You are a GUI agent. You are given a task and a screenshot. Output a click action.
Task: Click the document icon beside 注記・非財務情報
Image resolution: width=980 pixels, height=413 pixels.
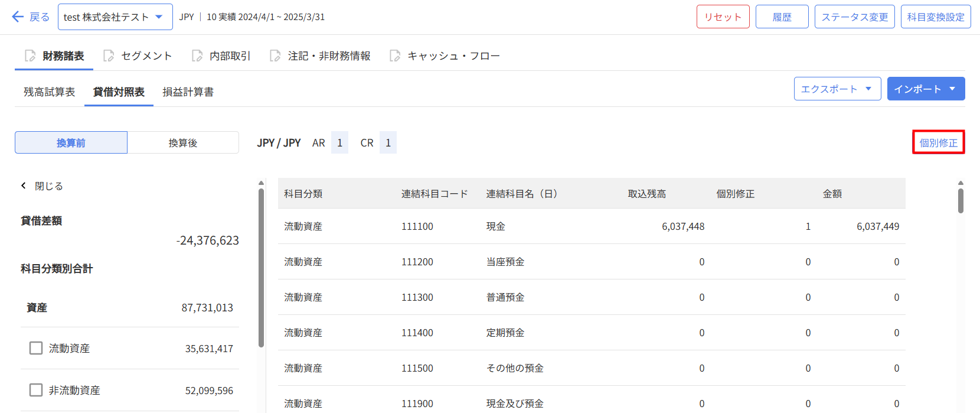(x=275, y=56)
